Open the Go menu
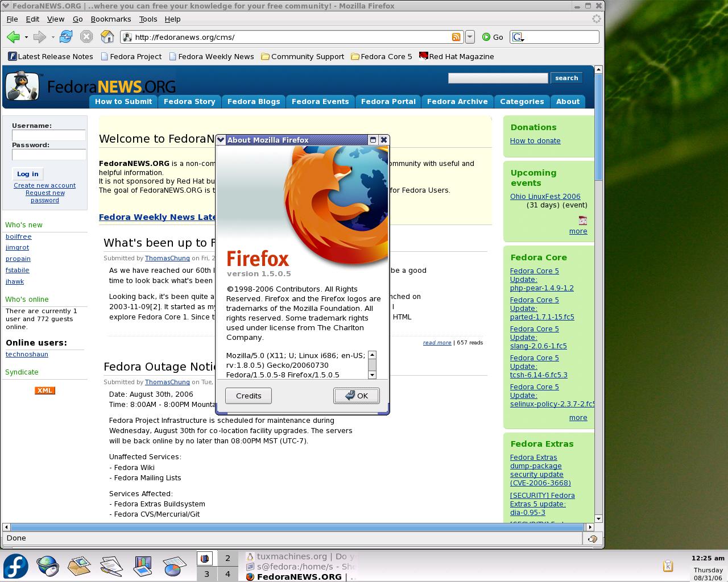Viewport: 728px width, 582px height. [x=77, y=19]
